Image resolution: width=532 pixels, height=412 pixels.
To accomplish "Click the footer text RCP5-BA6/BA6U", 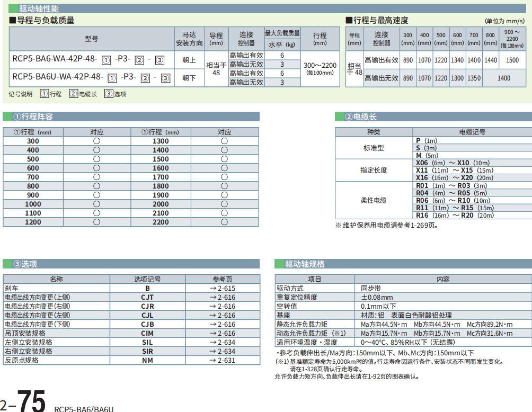I will pos(84,409).
